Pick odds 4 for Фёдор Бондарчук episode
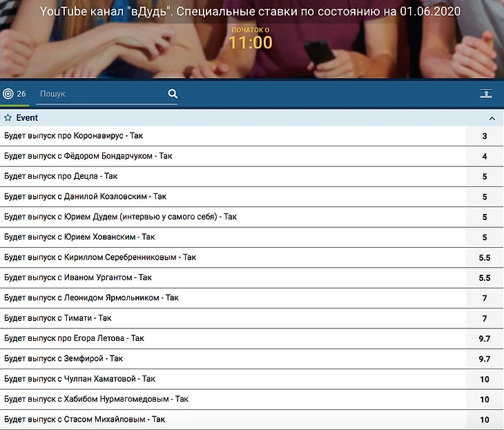This screenshot has width=504, height=430. click(485, 157)
